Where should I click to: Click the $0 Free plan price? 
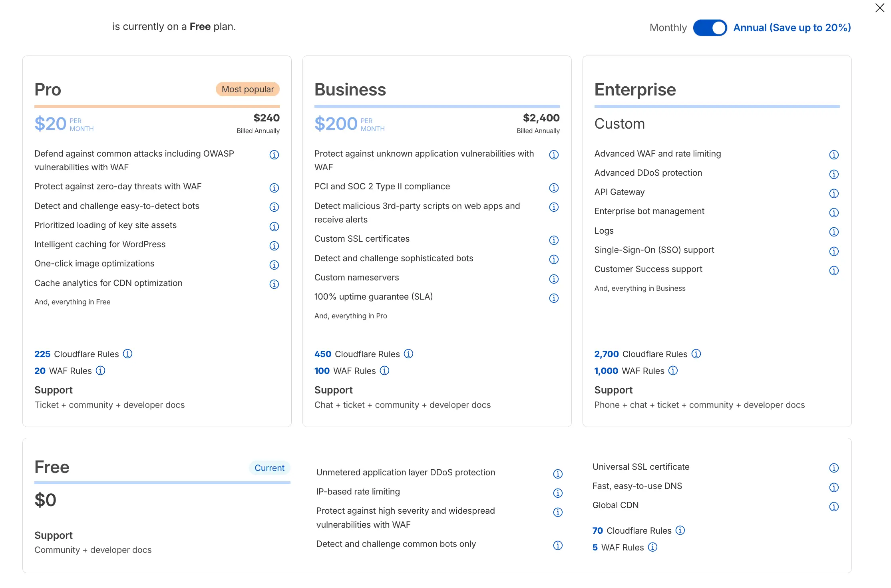[x=45, y=500]
